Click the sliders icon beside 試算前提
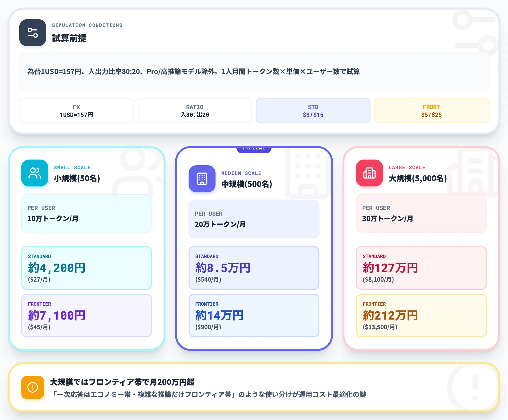Viewport: 508px width, 420px height. click(33, 33)
